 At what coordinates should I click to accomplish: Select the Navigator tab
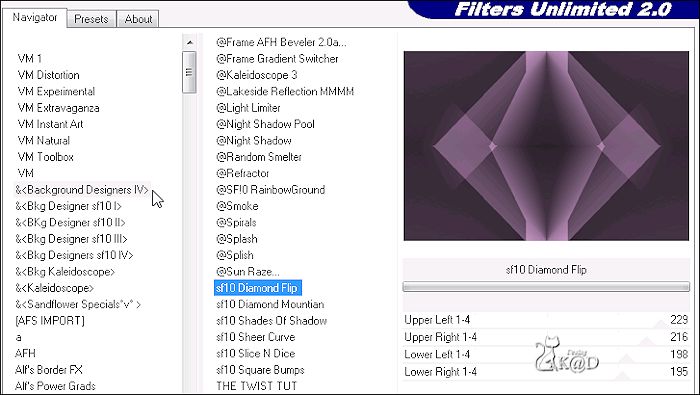tap(35, 17)
